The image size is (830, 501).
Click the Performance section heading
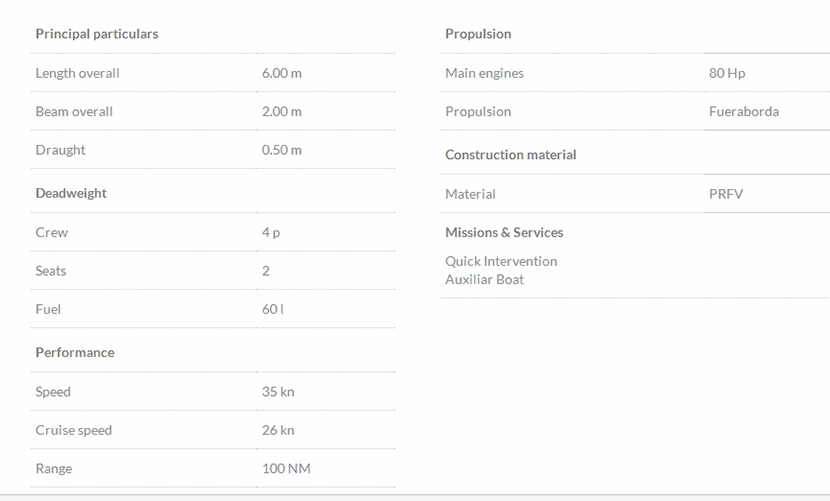pyautogui.click(x=75, y=352)
